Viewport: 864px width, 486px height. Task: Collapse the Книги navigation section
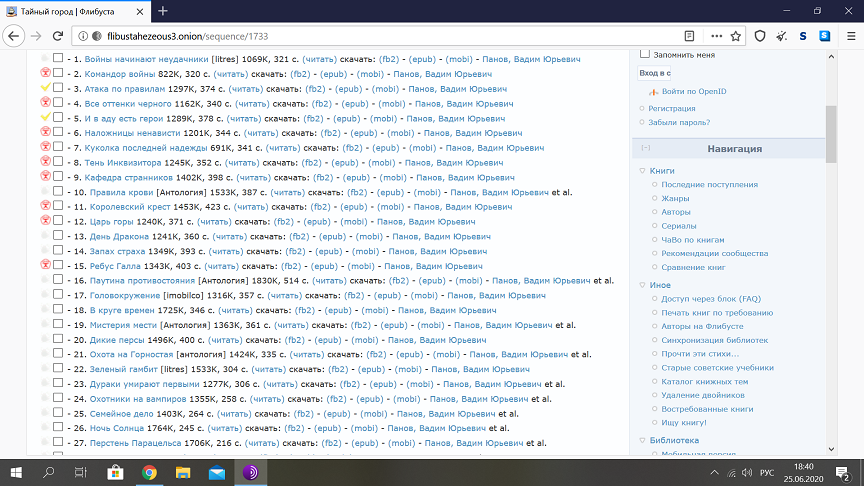(x=642, y=171)
